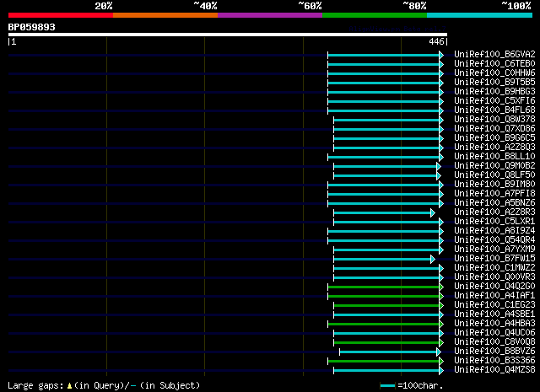Select the UniRef100_A2Z8Q3 label
This screenshot has width=540, height=392.
click(494, 148)
